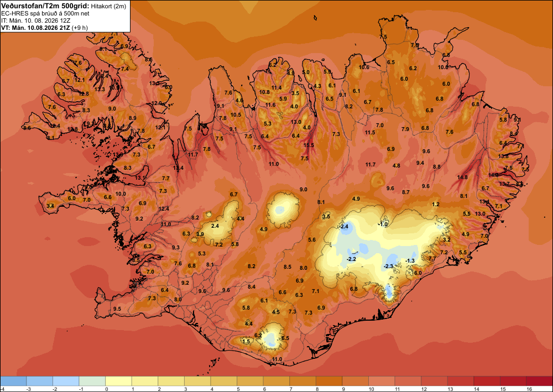Select the legend color box between 14 and 15
This screenshot has width=553, height=392.
coord(487,381)
